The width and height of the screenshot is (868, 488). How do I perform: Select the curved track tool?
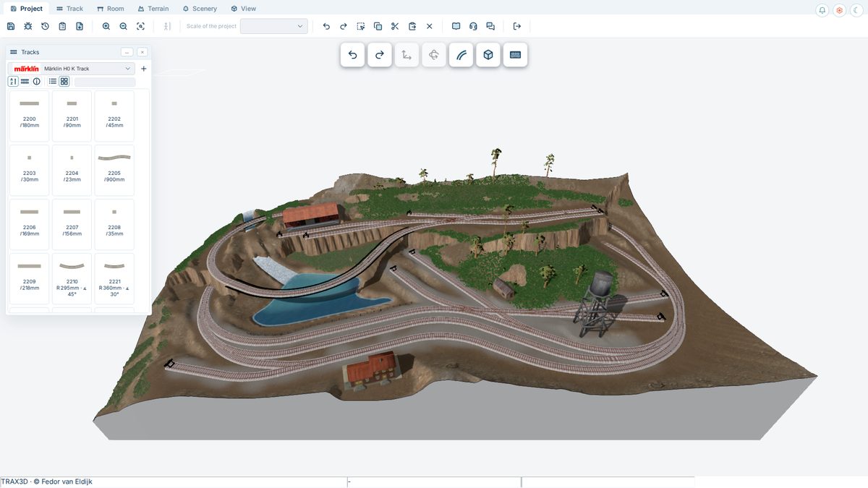[461, 55]
